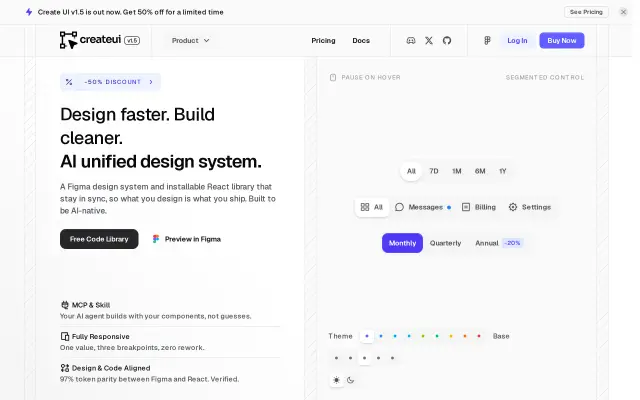Open the GitHub repository icon
The height and width of the screenshot is (400, 640).
point(447,40)
